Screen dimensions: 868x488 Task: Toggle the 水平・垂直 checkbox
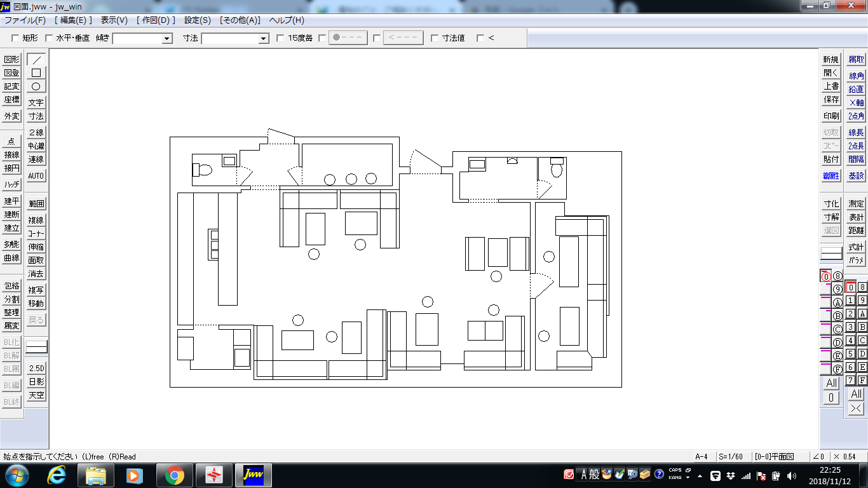click(x=49, y=38)
